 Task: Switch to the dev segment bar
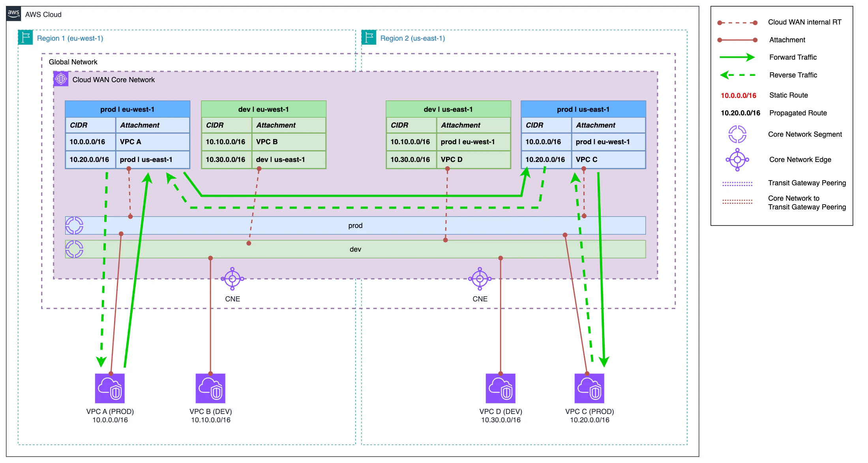click(x=355, y=249)
